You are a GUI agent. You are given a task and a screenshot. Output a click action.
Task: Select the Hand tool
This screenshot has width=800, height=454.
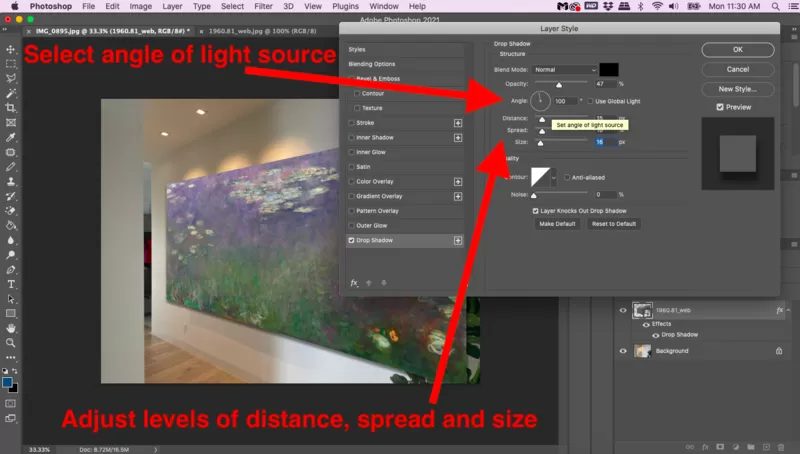pos(11,329)
